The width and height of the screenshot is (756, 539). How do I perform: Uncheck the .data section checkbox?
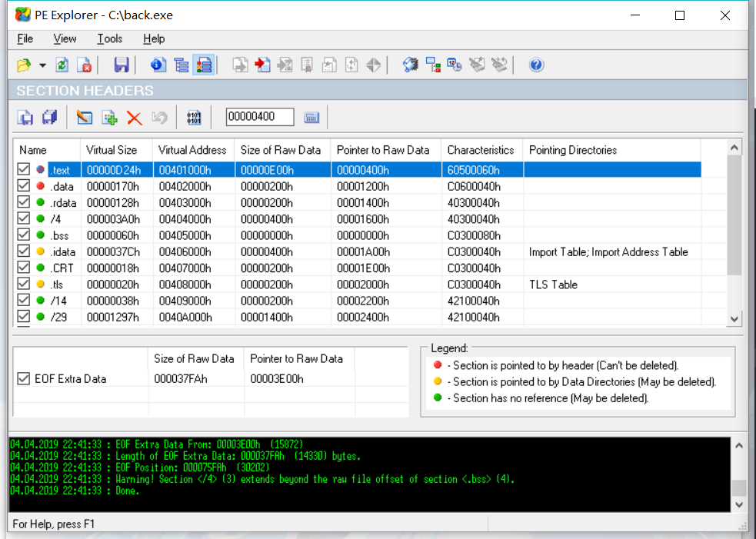pyautogui.click(x=24, y=185)
